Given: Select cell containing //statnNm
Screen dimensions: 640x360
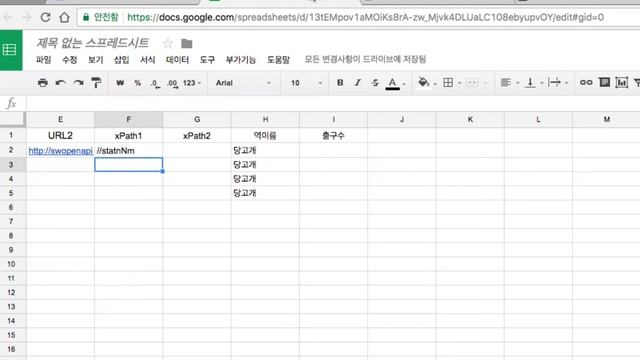Looking at the screenshot, I should [129, 151].
